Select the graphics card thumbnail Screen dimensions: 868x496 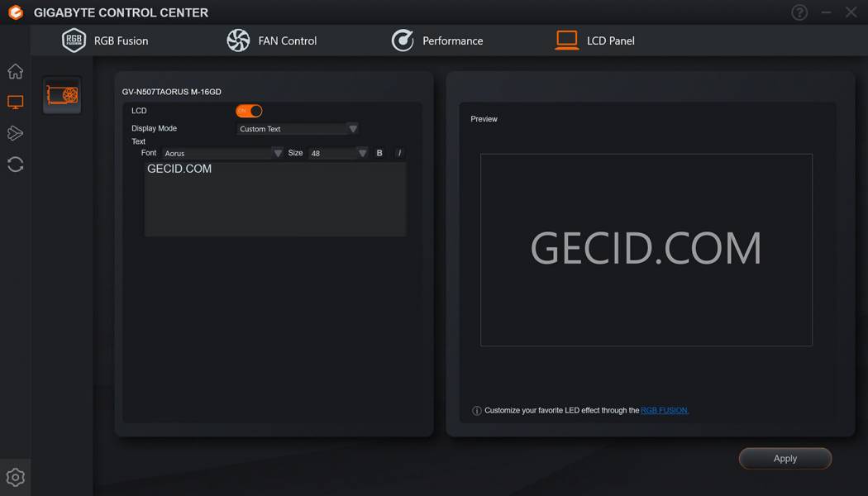click(x=62, y=95)
